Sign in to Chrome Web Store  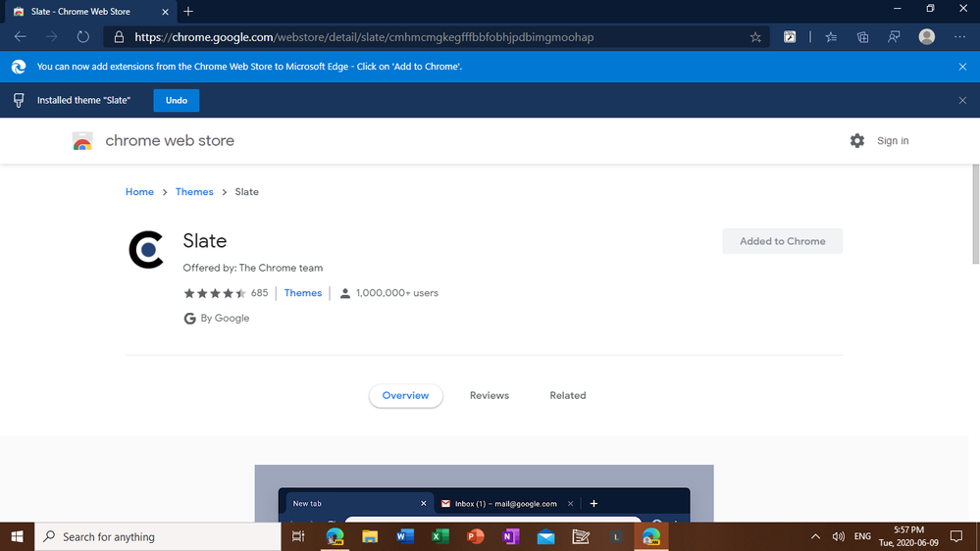[x=893, y=140]
